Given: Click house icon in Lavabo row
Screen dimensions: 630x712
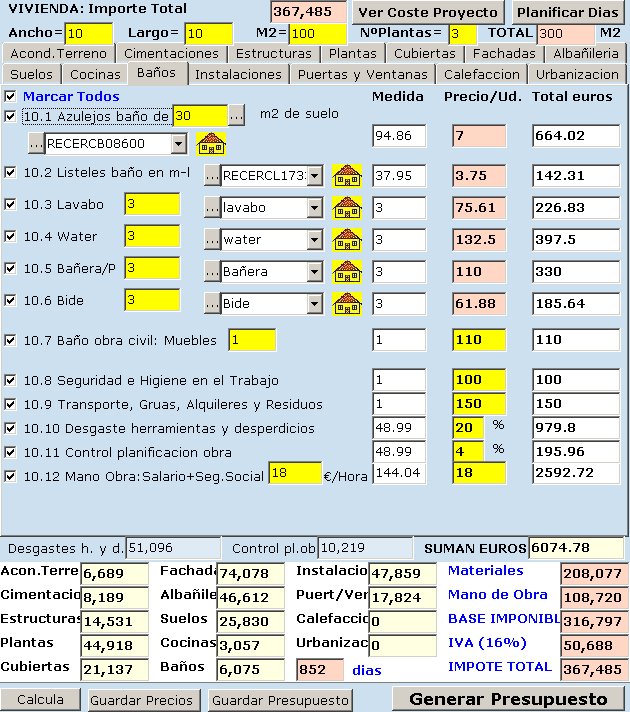Looking at the screenshot, I should tap(347, 208).
